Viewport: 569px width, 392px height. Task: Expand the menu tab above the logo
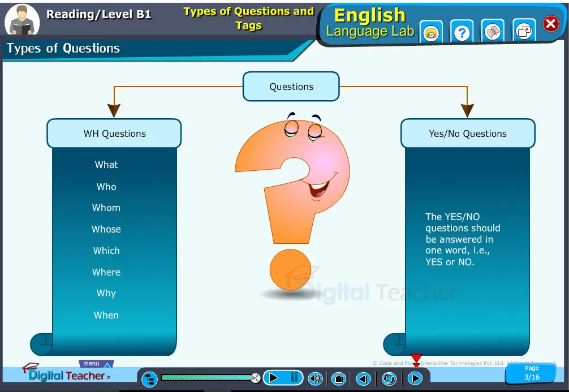96,364
